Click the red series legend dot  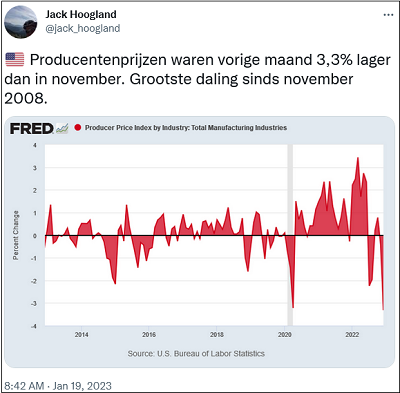click(x=78, y=128)
